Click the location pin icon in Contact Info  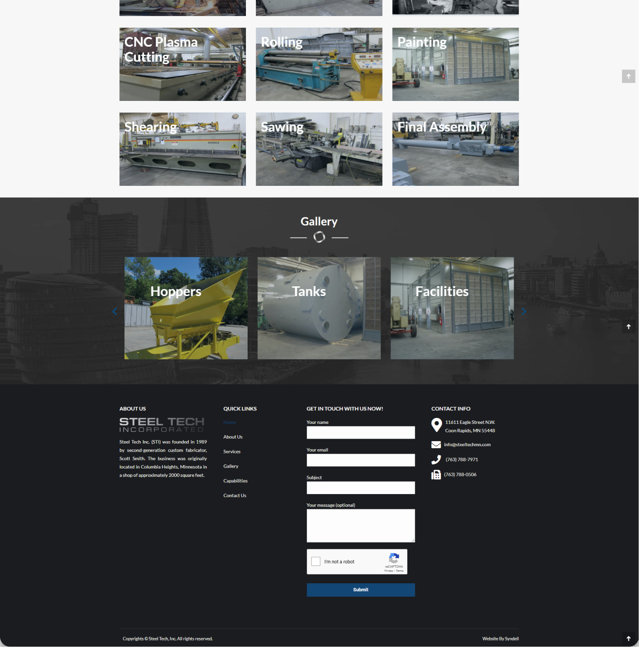pos(436,425)
